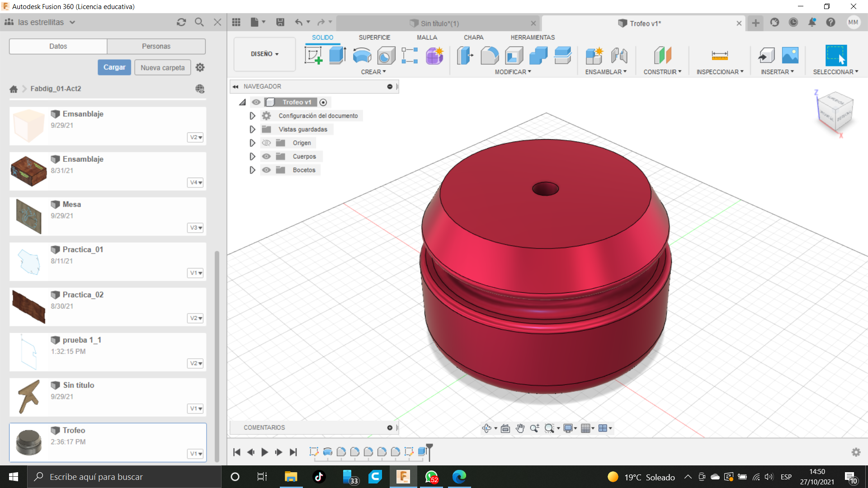868x488 pixels.
Task: Click the Save icon
Action: (x=280, y=22)
